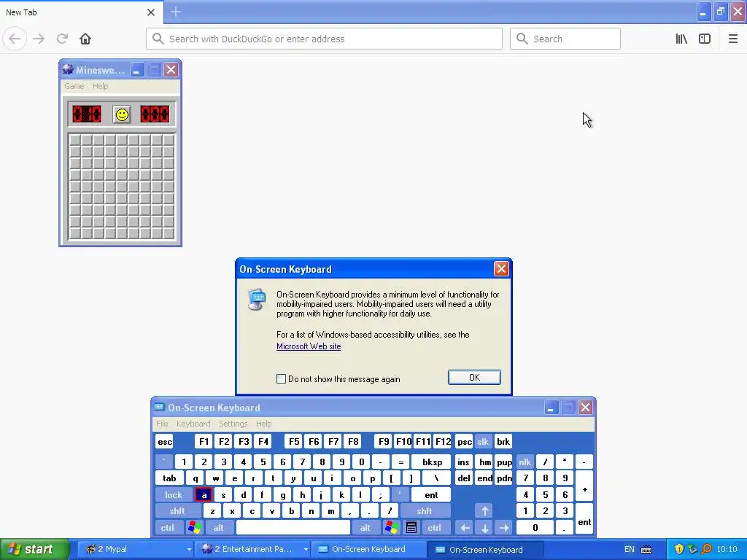Close the New Tab tab
Viewport: 747px width, 560px height.
click(x=151, y=12)
